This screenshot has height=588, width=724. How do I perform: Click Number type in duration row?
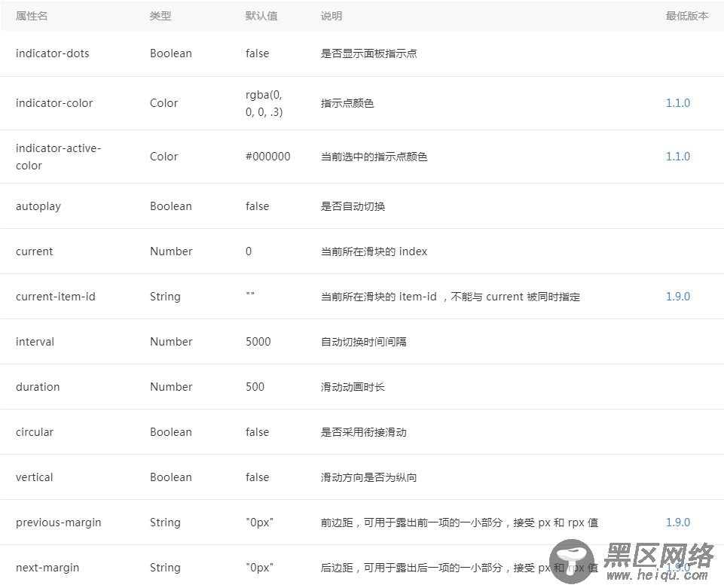(171, 387)
